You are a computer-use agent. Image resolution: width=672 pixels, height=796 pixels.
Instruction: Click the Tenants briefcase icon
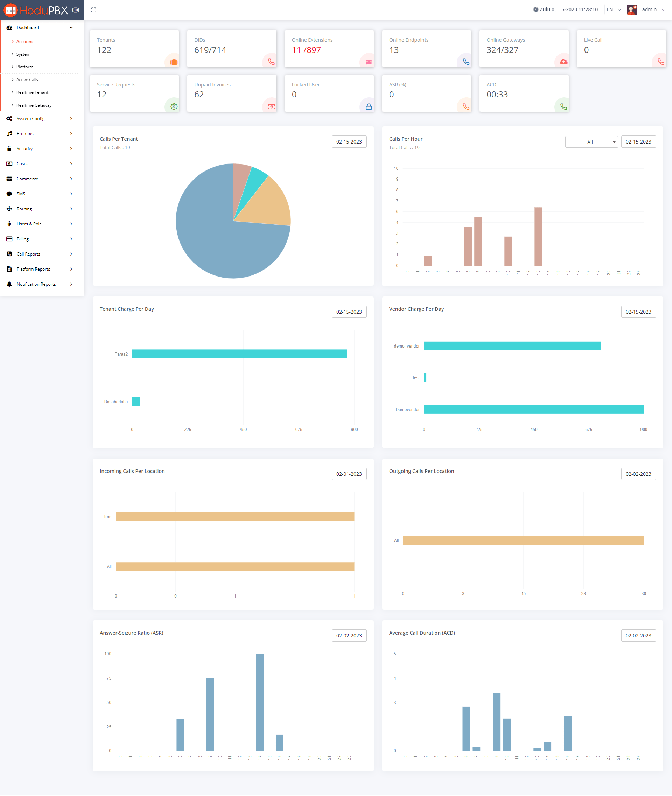tap(173, 62)
